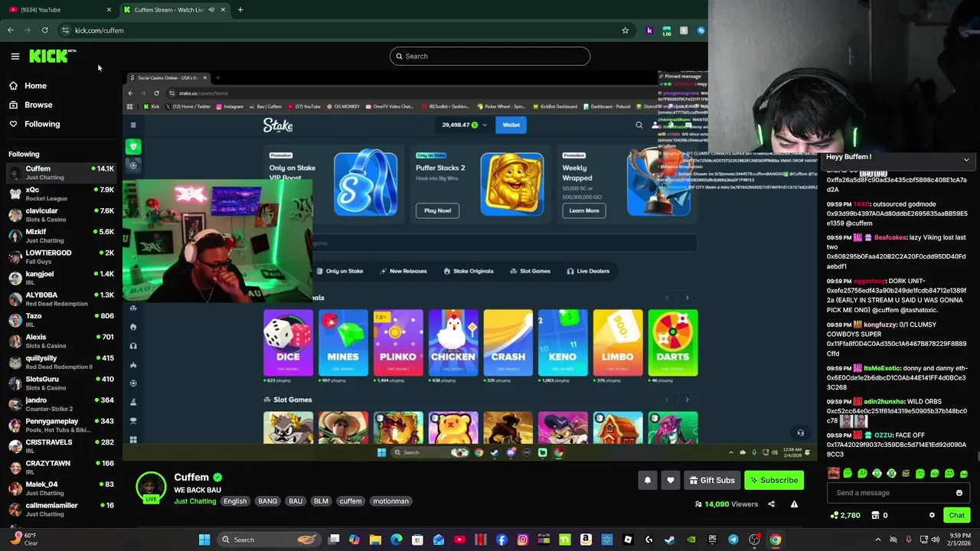
Task: Go back in the browser
Action: [10, 31]
